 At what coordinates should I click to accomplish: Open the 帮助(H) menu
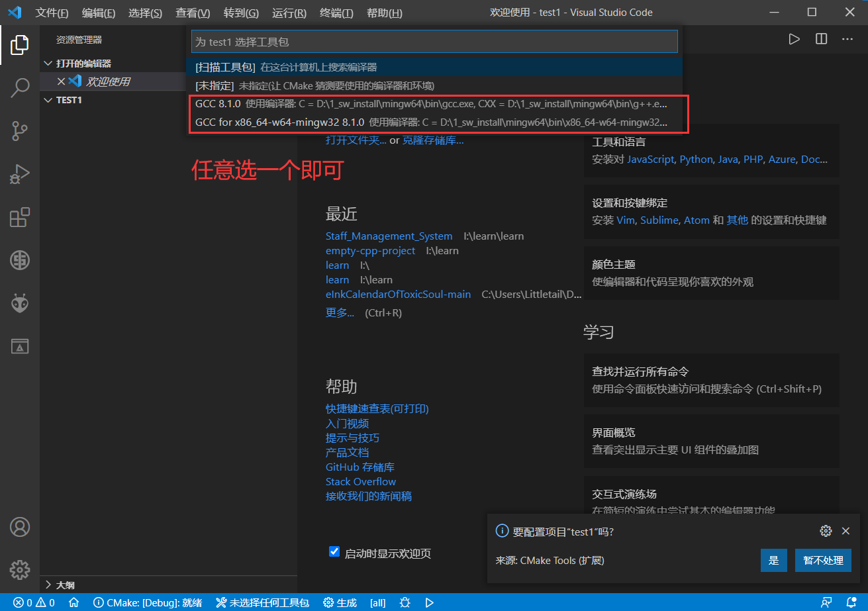(x=384, y=13)
